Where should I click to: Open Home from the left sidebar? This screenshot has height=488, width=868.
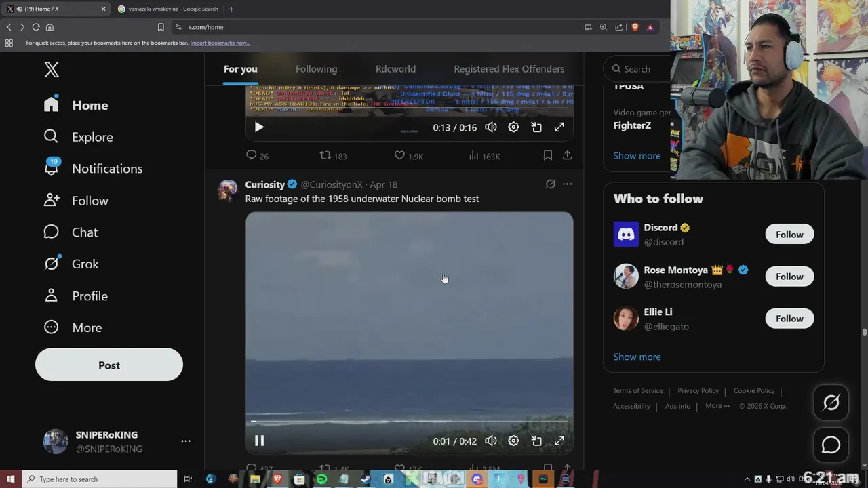(76, 105)
